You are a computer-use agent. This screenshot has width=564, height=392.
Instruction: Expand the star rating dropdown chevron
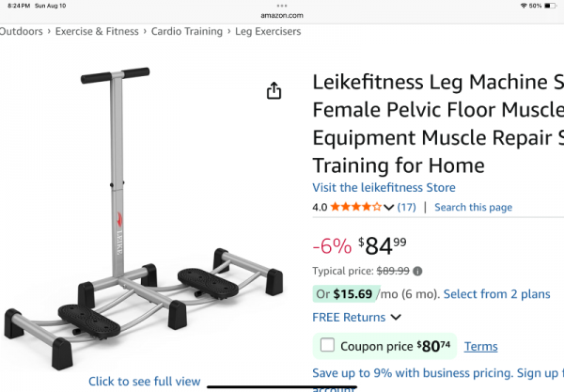[x=389, y=207]
